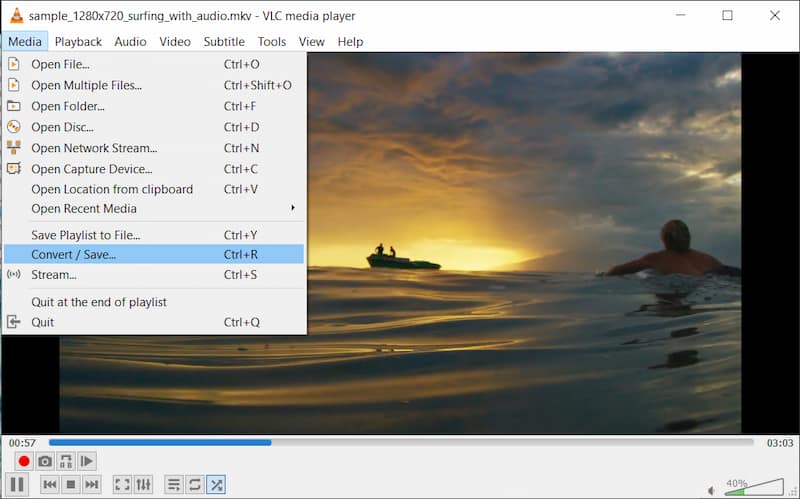
Task: Toggle loop mode button
Action: tap(195, 484)
